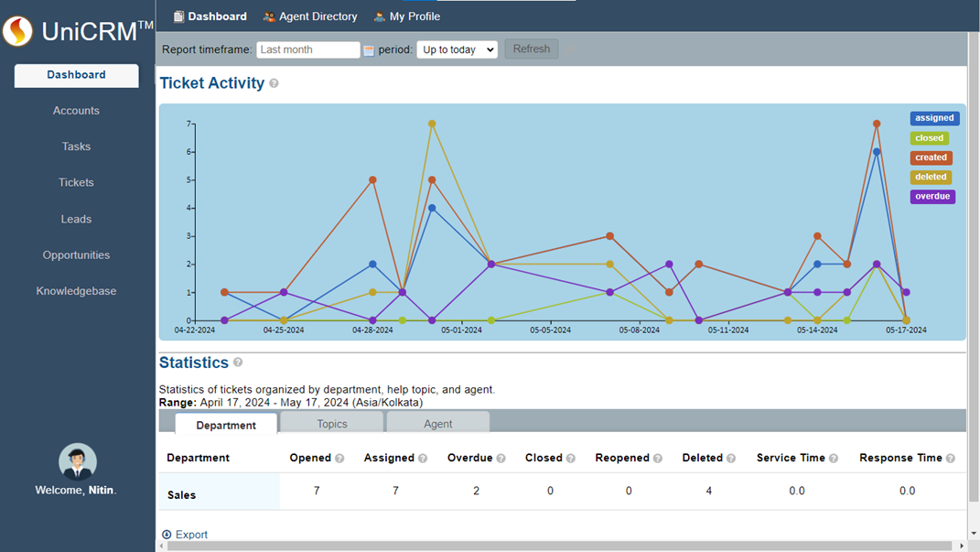Click help icon beside Opened column
The image size is (980, 552).
(339, 459)
